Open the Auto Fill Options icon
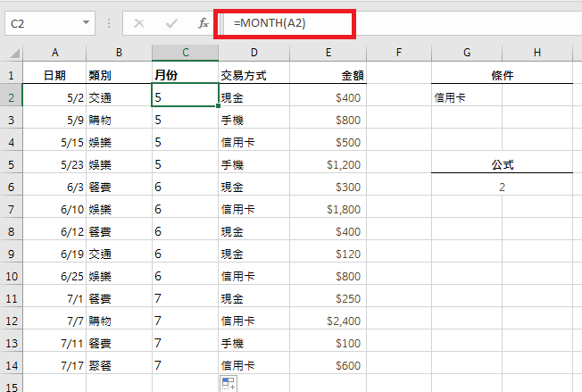The image size is (582, 392). (x=229, y=383)
